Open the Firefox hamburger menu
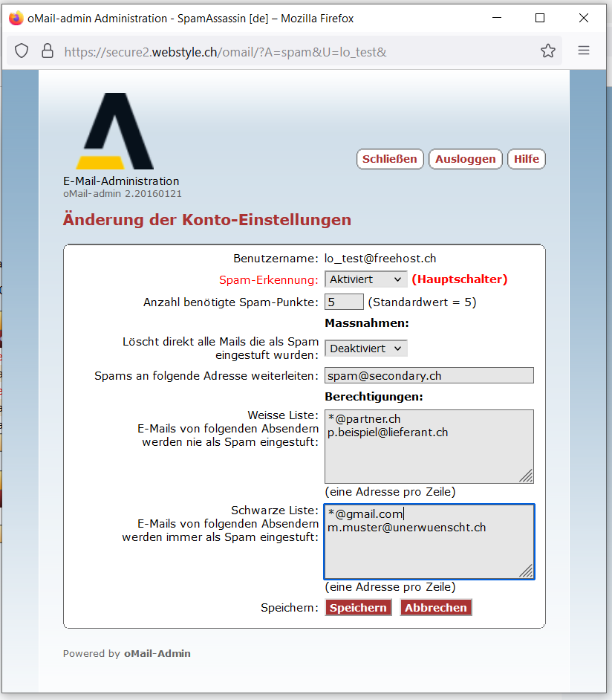Image resolution: width=612 pixels, height=700 pixels. click(584, 51)
